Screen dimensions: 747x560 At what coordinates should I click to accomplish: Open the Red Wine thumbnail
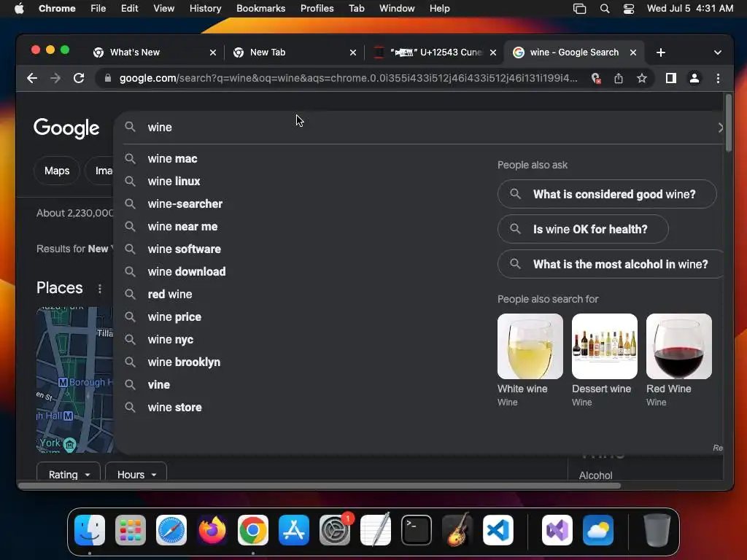click(x=679, y=346)
